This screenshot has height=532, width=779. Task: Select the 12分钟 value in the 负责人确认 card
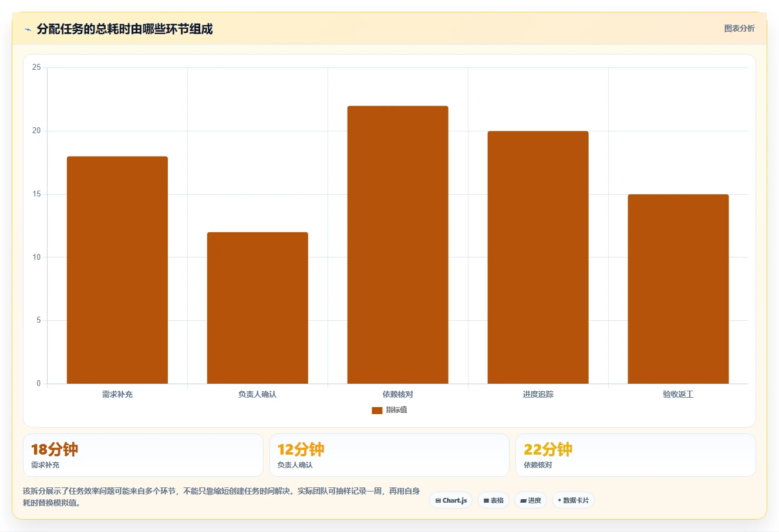tap(301, 449)
